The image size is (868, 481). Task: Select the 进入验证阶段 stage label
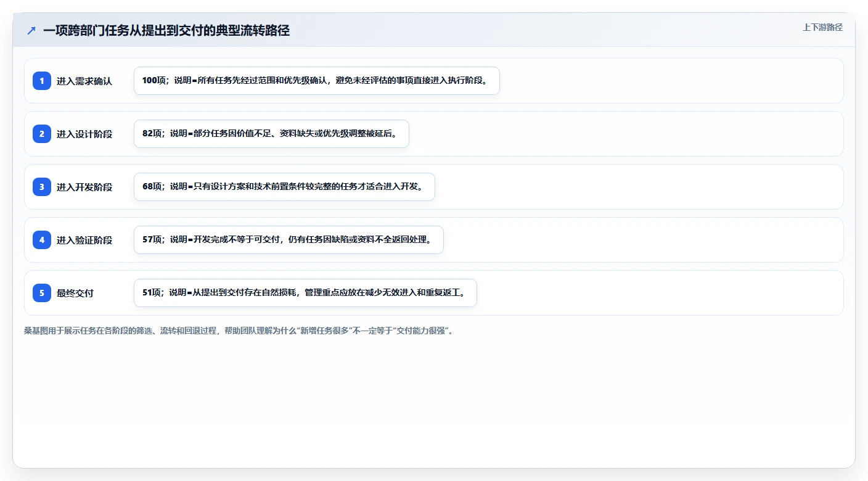click(84, 240)
